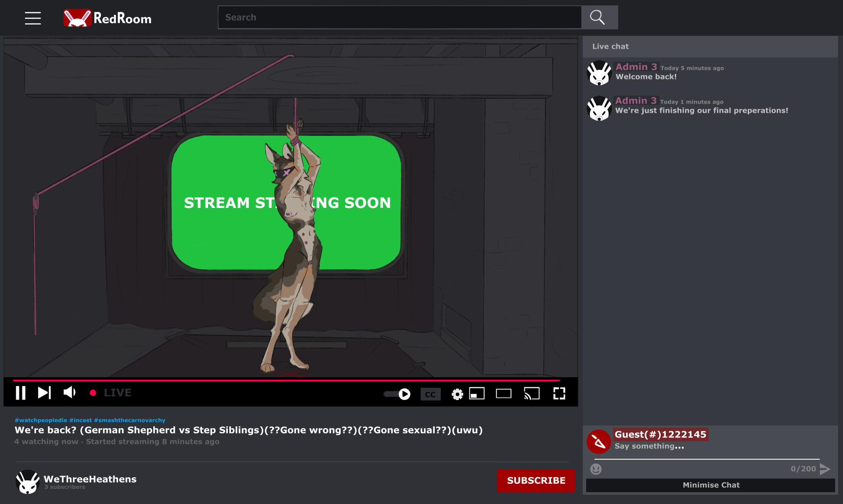This screenshot has width=843, height=504.
Task: Click the red stream progress bar
Action: [x=285, y=380]
